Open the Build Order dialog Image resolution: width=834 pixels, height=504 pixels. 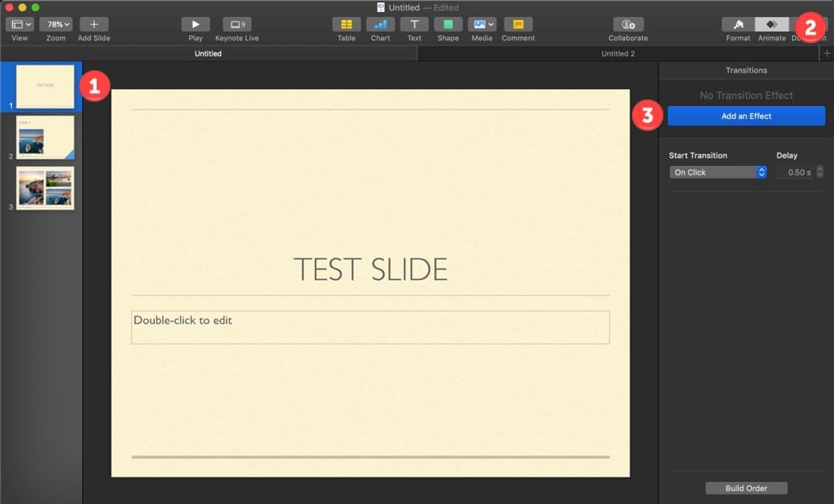[746, 488]
